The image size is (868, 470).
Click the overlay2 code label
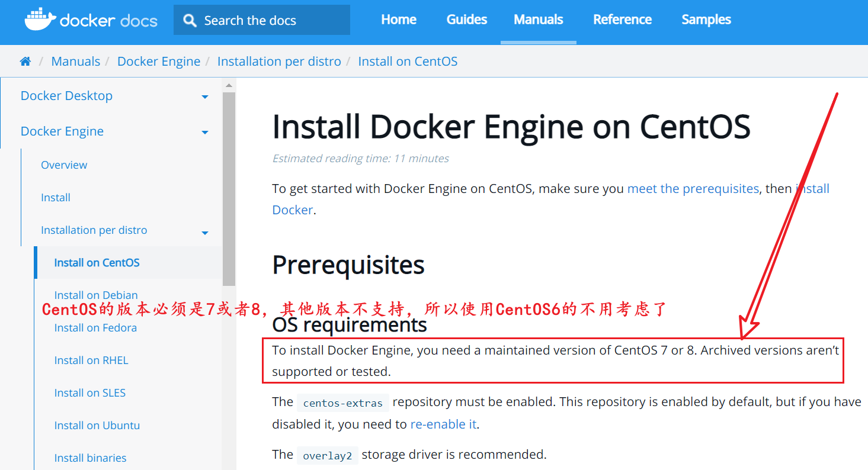click(328, 456)
